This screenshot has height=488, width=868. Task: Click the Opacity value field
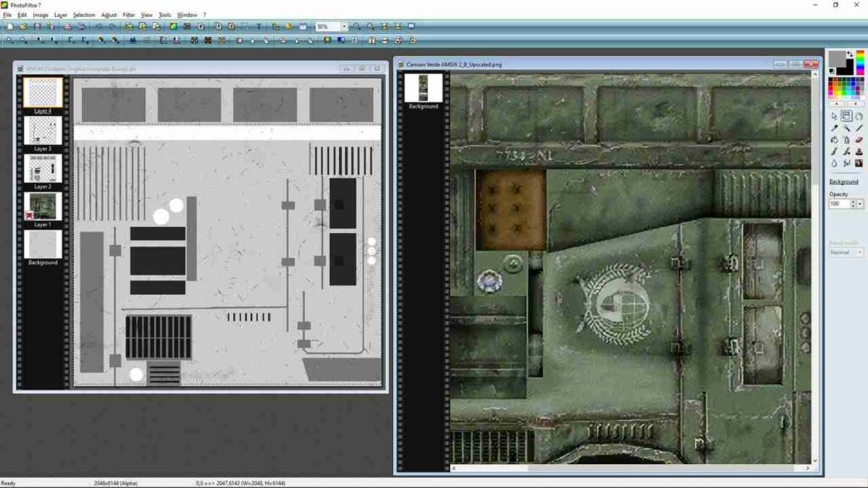click(841, 204)
